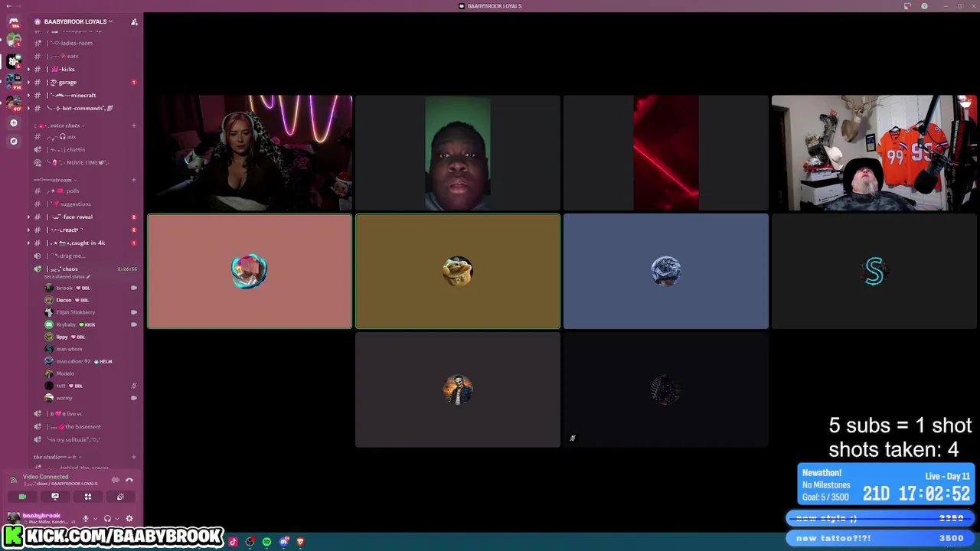Open baabybrook user profile panel

pyautogui.click(x=42, y=518)
